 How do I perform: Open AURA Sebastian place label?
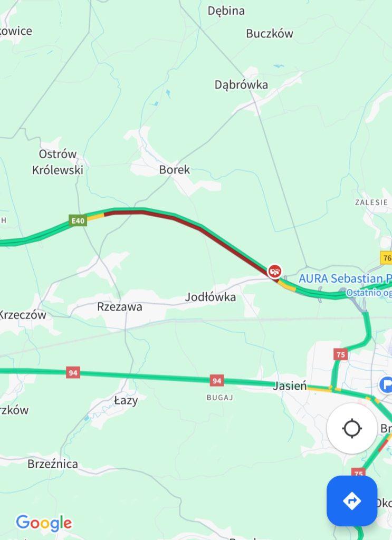(345, 278)
